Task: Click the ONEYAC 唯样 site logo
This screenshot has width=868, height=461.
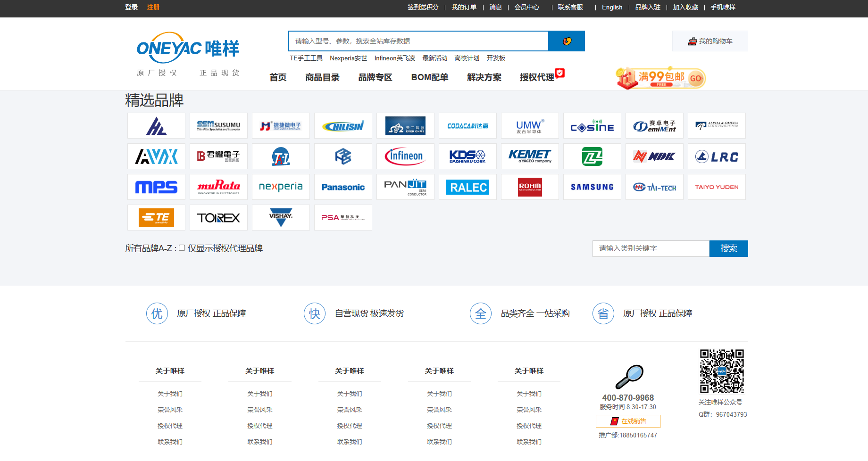Action: point(188,53)
